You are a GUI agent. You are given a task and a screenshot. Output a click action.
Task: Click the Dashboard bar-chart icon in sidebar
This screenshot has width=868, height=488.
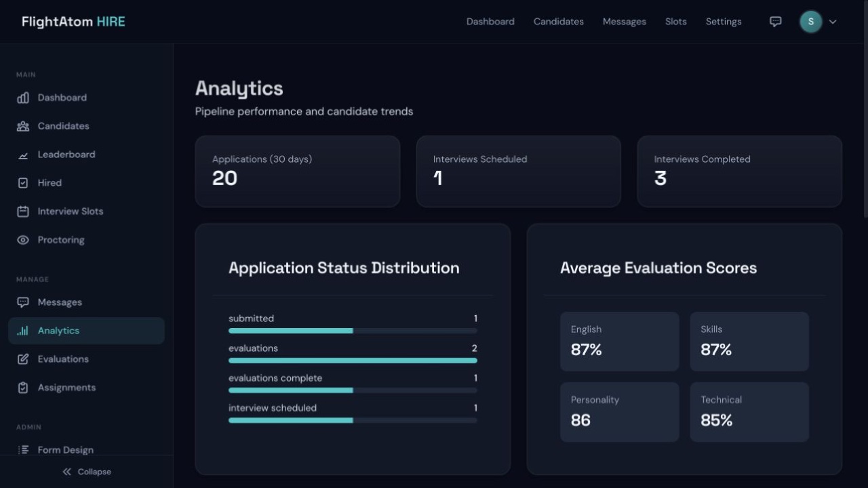pyautogui.click(x=23, y=98)
